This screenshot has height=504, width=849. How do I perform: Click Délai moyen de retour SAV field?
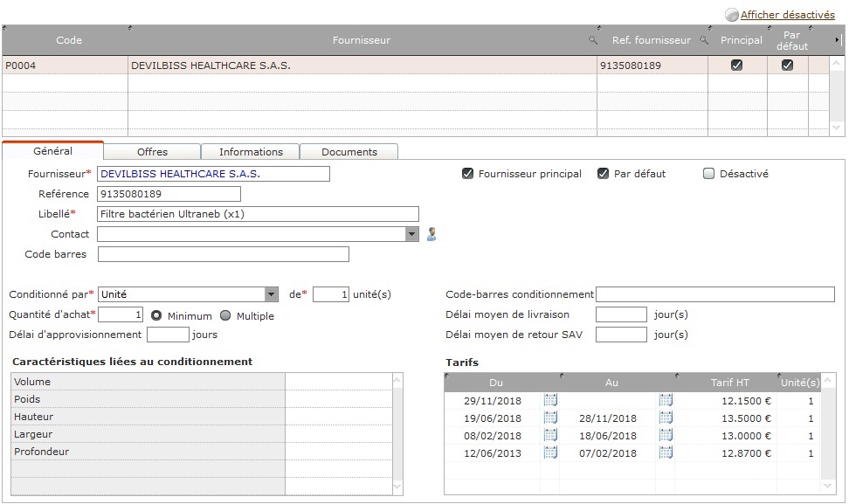[x=621, y=335]
